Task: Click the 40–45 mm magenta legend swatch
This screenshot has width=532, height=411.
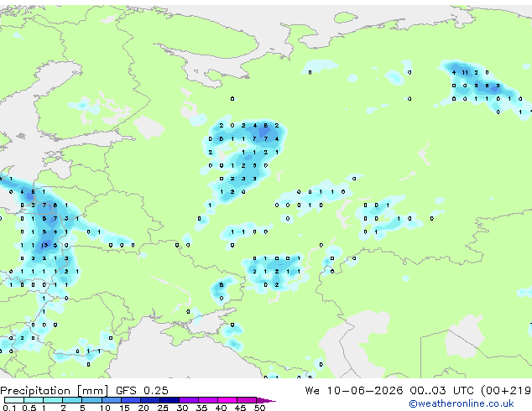Action: click(x=227, y=400)
